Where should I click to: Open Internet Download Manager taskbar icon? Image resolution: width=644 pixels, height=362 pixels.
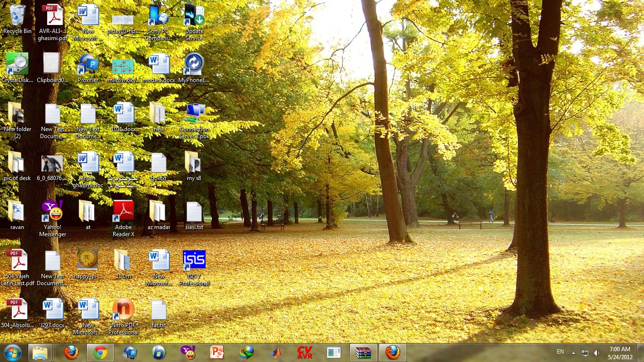(247, 353)
